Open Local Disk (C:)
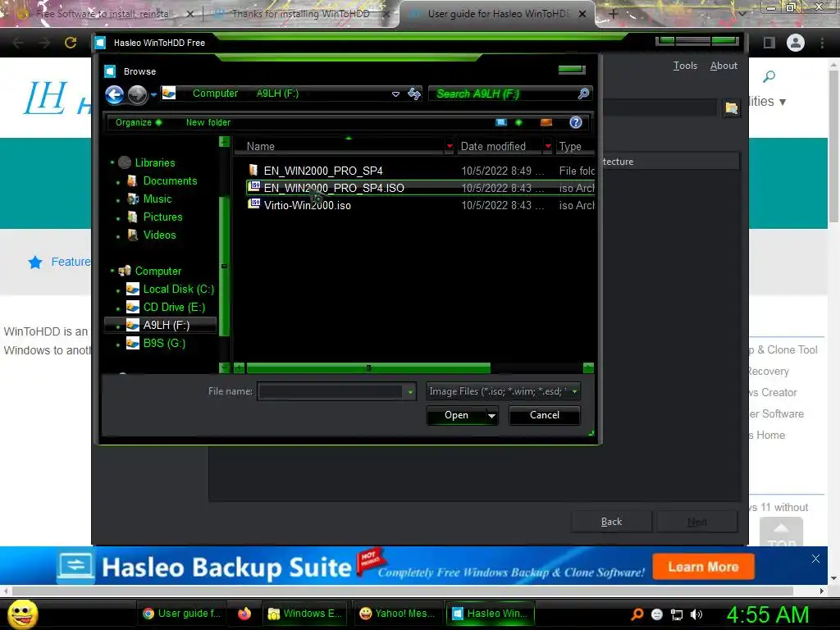Image resolution: width=840 pixels, height=630 pixels. [x=178, y=290]
